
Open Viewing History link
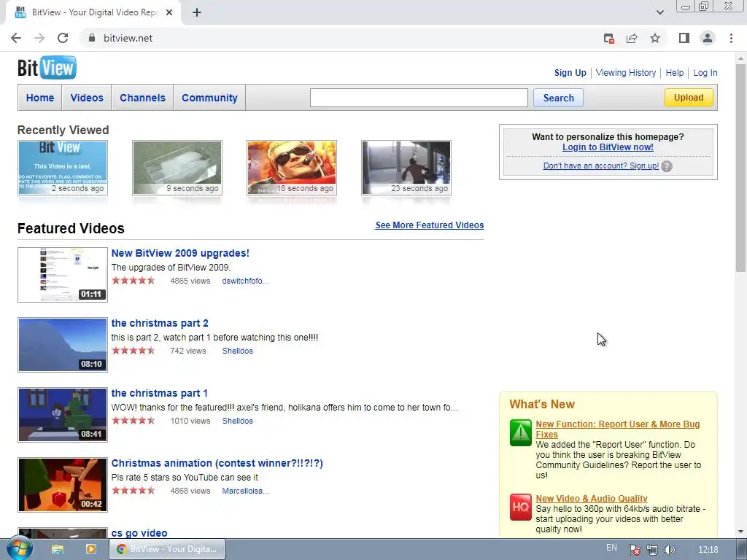pos(625,73)
